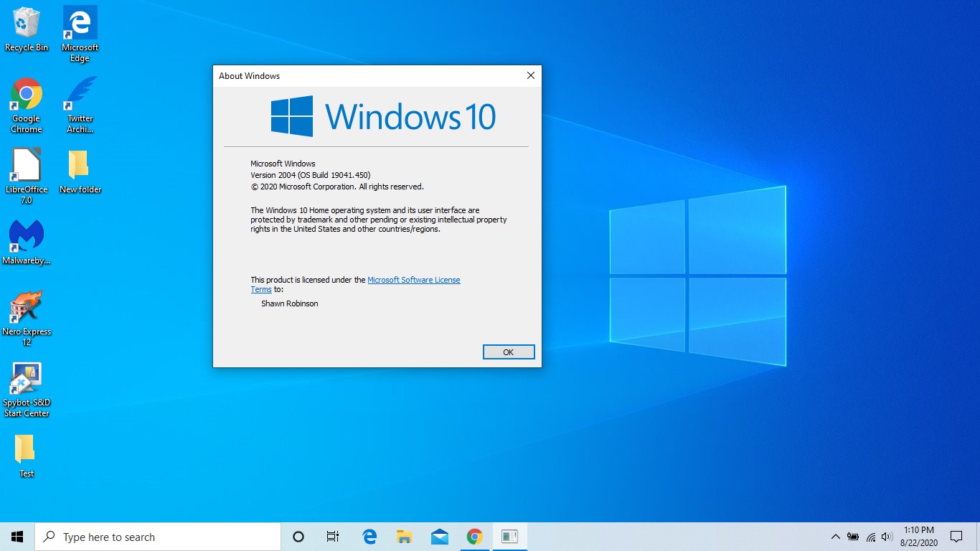Viewport: 980px width, 551px height.
Task: Click the Version 2004 OS Build text
Action: tap(311, 175)
